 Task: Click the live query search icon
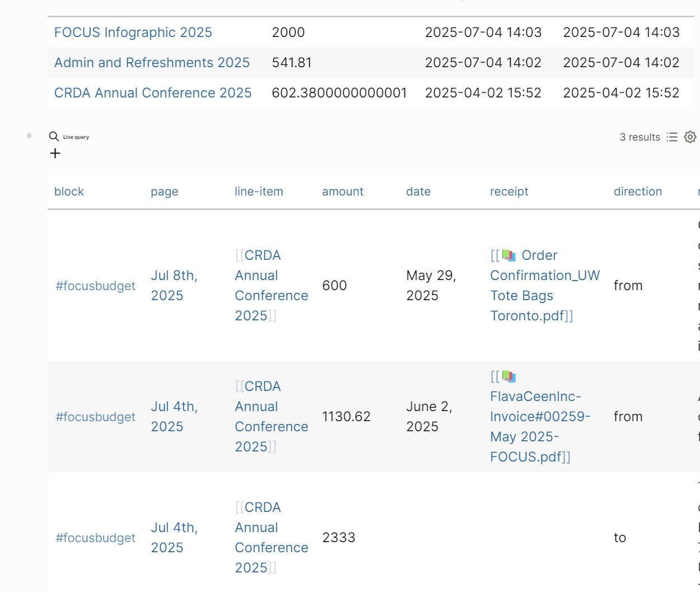click(x=54, y=137)
